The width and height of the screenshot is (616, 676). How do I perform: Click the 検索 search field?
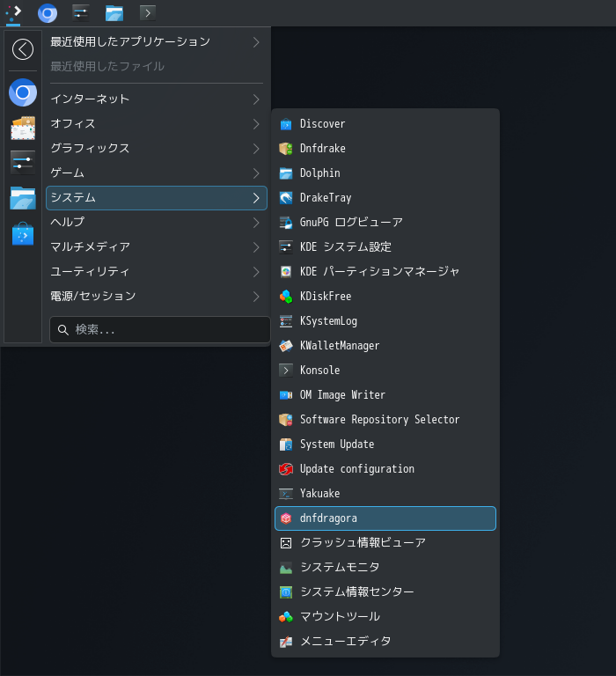[x=160, y=330]
